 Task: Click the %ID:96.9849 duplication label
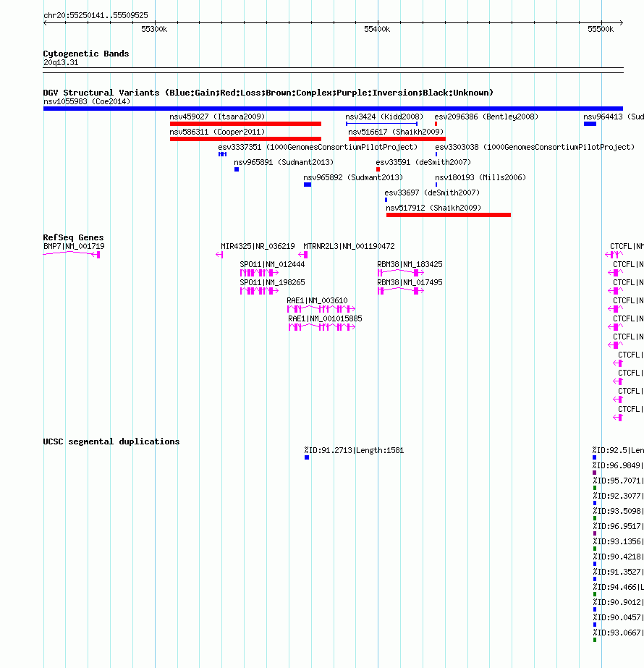click(618, 465)
